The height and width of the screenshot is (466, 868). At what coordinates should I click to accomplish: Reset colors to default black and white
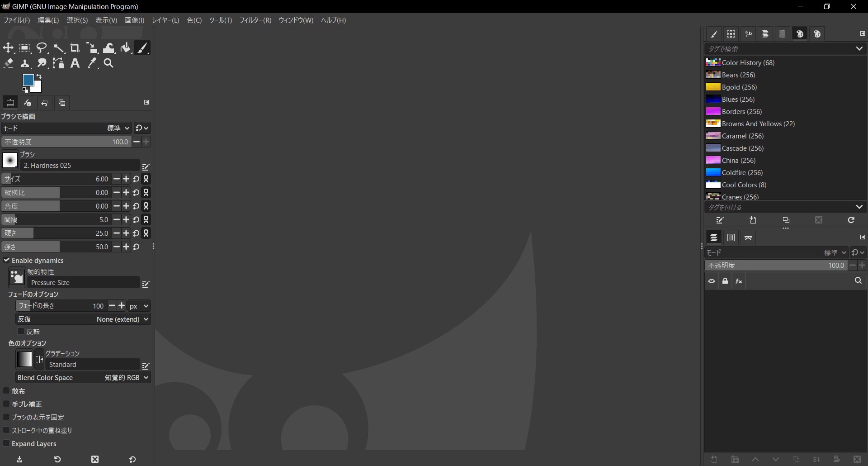tap(25, 90)
